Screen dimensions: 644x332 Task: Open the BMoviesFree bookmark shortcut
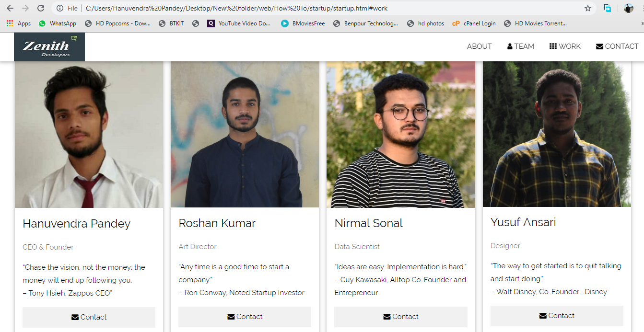303,23
